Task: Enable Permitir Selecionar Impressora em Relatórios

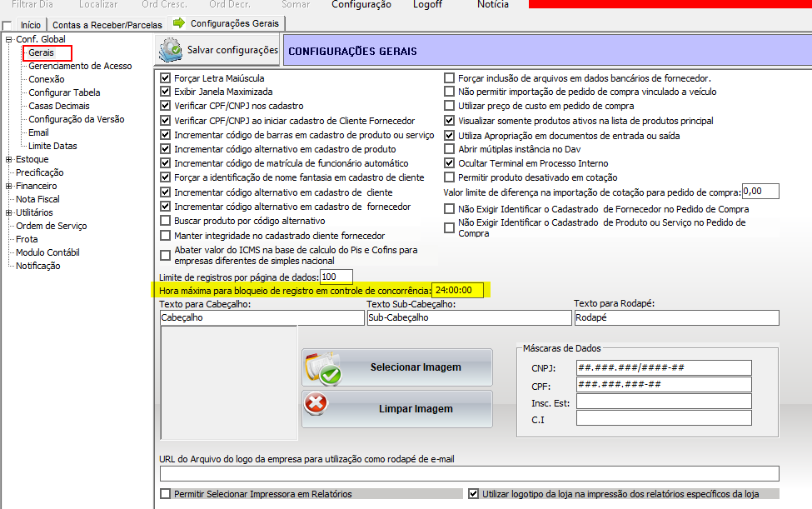Action: pos(165,494)
